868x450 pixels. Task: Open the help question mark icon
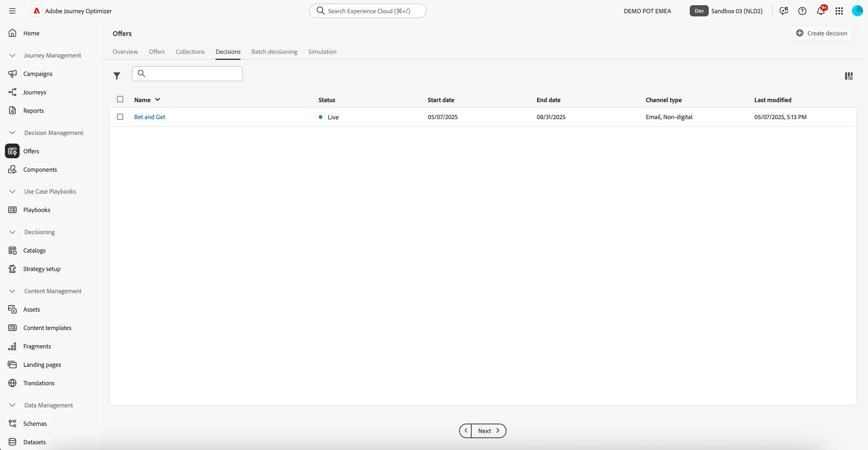pyautogui.click(x=802, y=11)
